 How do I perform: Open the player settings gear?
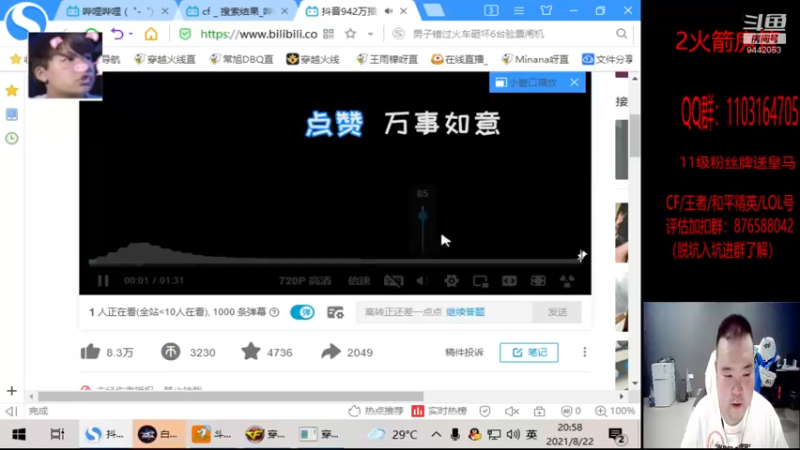click(x=451, y=281)
